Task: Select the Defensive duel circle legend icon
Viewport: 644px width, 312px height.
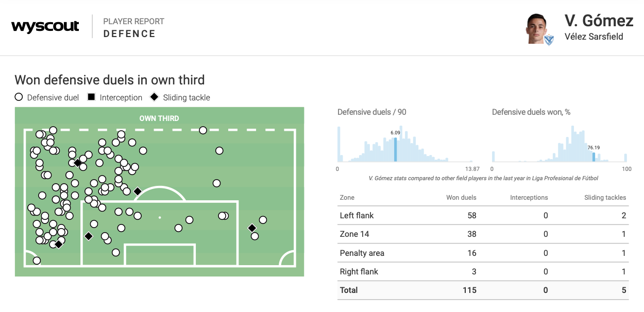Action: (19, 97)
